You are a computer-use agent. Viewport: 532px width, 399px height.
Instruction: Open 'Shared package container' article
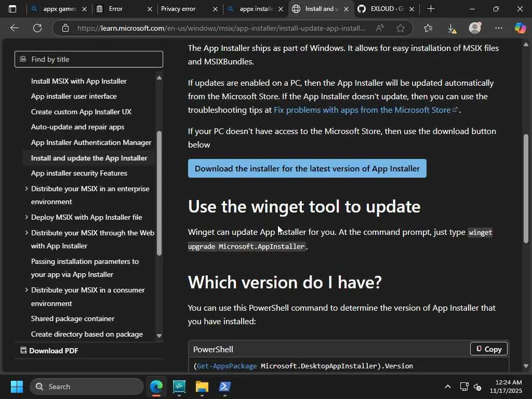pyautogui.click(x=73, y=318)
